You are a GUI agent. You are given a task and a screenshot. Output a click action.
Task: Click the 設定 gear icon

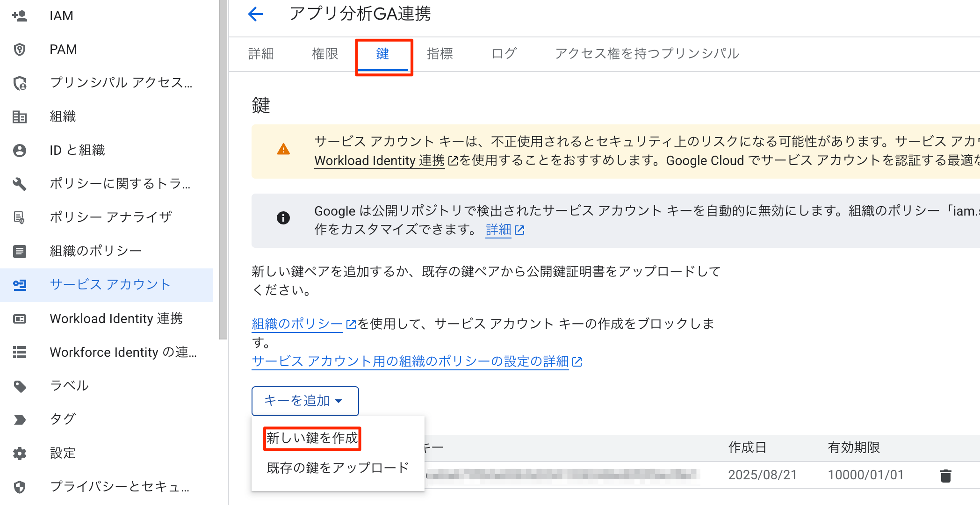pos(20,454)
